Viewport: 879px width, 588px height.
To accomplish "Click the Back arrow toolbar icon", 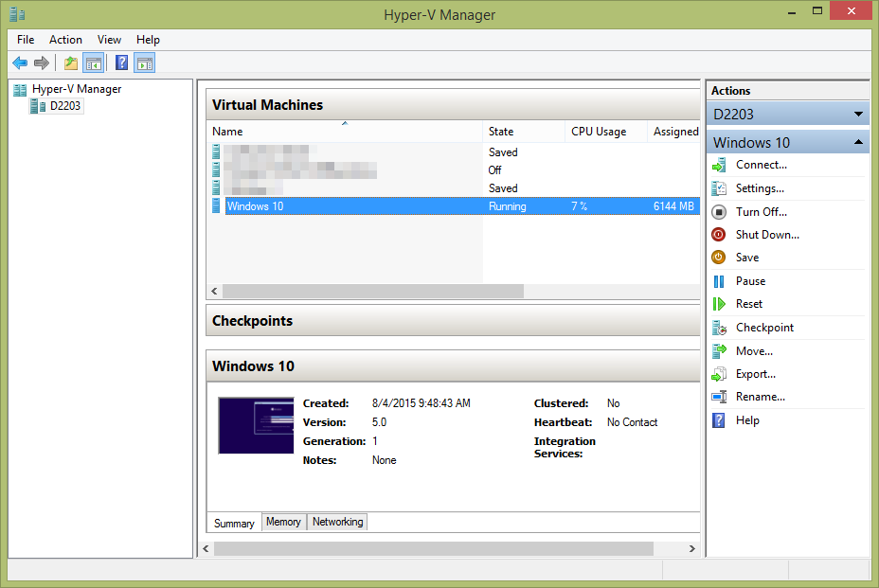I will 20,62.
